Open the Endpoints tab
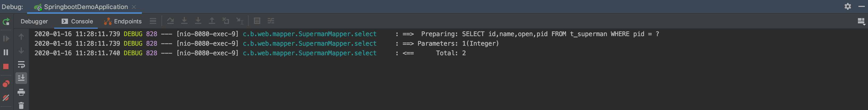The image size is (868, 110). tap(123, 21)
